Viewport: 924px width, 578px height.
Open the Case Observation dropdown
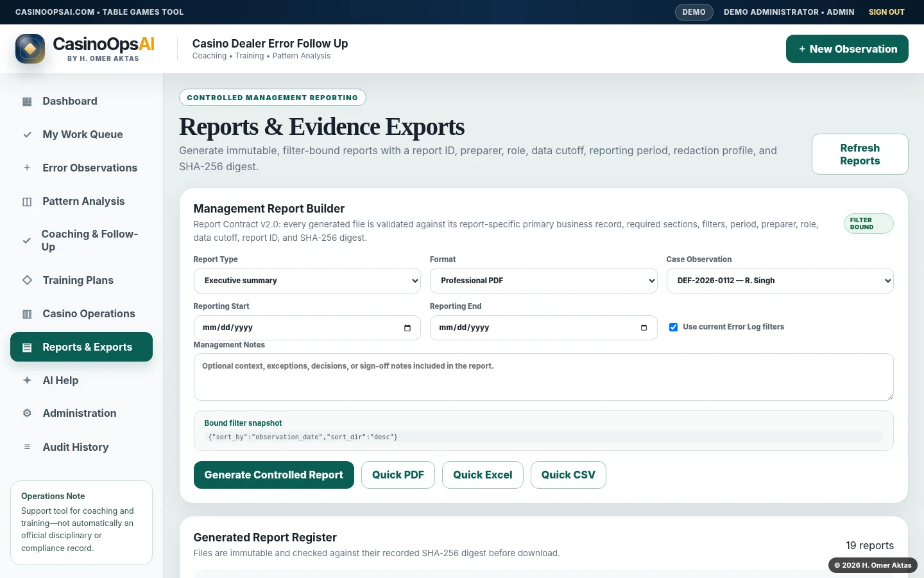780,281
